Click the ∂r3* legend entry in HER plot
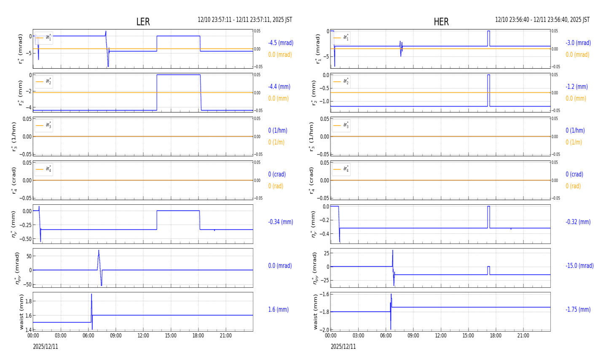Screen dimensions: 595x364 pyautogui.click(x=341, y=125)
